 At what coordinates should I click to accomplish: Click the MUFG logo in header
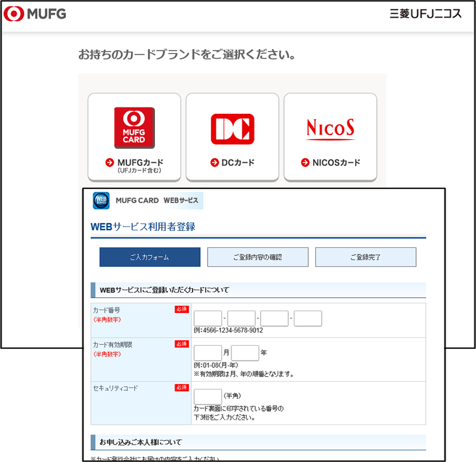pos(35,14)
